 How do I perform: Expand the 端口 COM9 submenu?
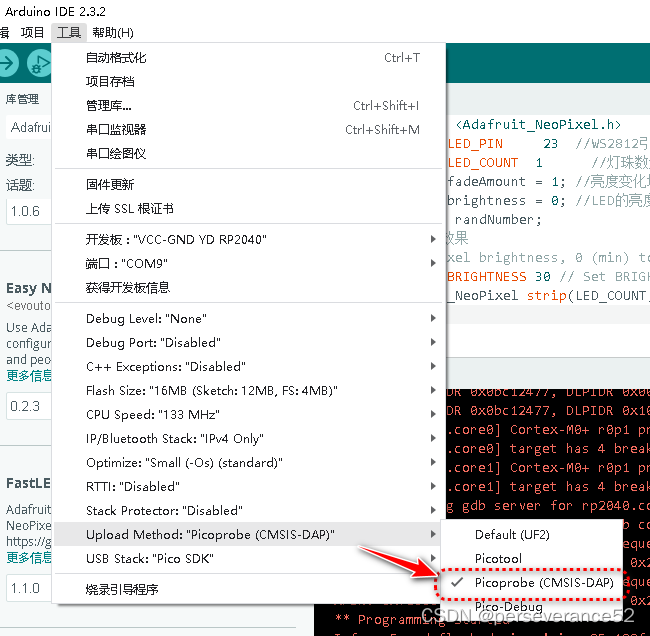(x=250, y=264)
